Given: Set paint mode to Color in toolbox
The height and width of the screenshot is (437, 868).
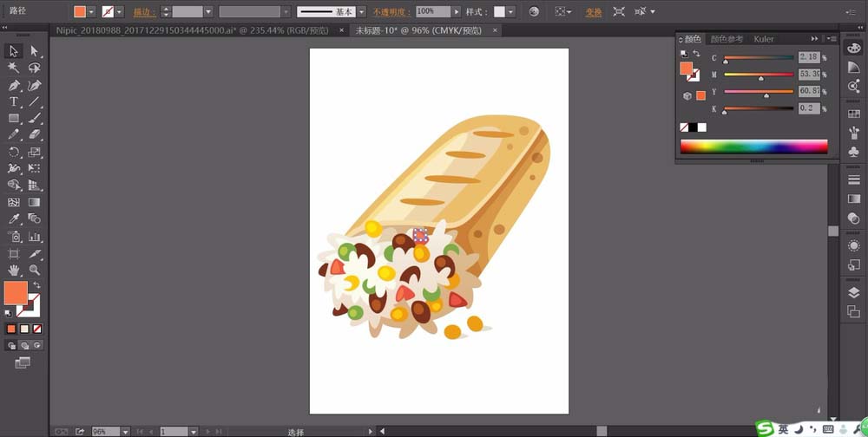Looking at the screenshot, I should tap(11, 329).
